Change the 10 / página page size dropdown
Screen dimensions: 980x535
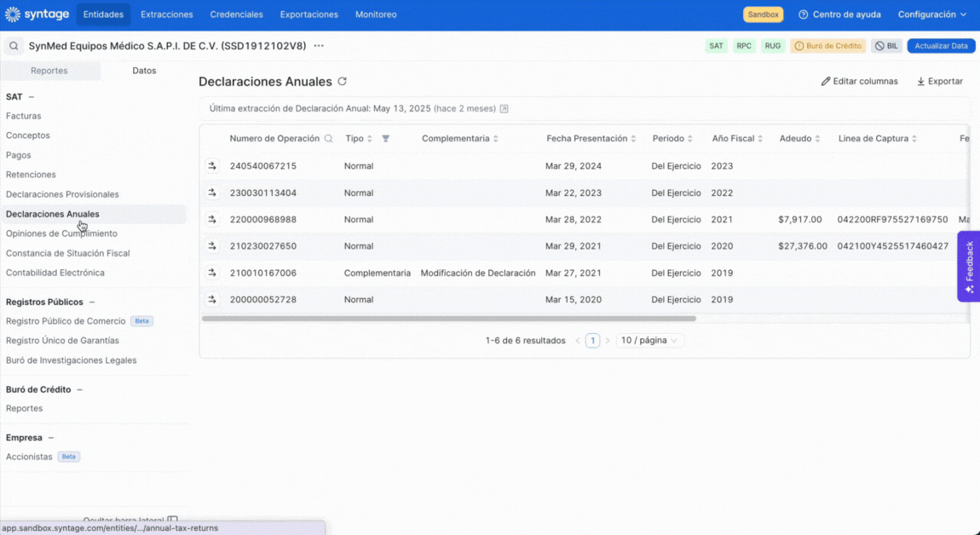[x=649, y=341]
